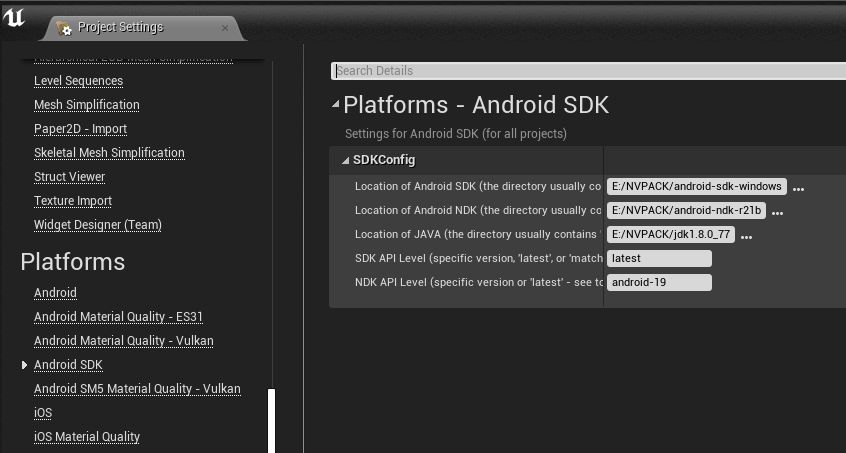Open iOS Material Quality settings
846x453 pixels.
(87, 437)
